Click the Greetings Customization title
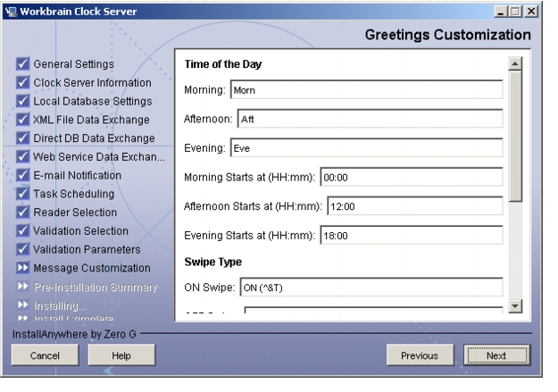Screen dimensions: 558x392 click(x=448, y=35)
